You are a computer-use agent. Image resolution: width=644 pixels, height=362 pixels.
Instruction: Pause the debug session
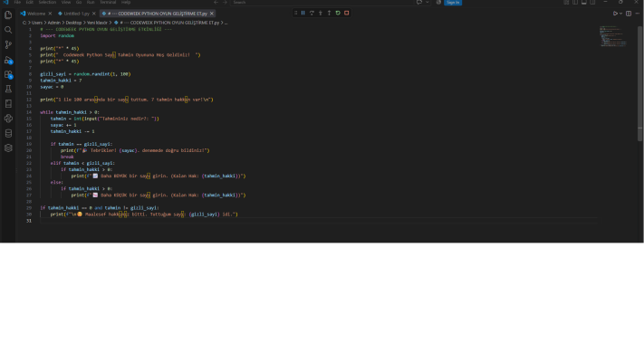coord(303,14)
